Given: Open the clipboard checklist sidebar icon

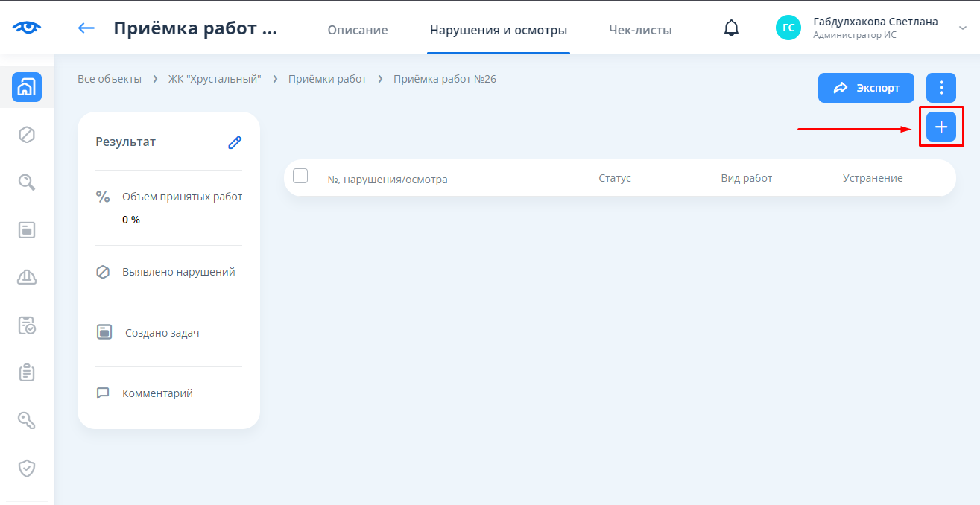Looking at the screenshot, I should tap(27, 372).
